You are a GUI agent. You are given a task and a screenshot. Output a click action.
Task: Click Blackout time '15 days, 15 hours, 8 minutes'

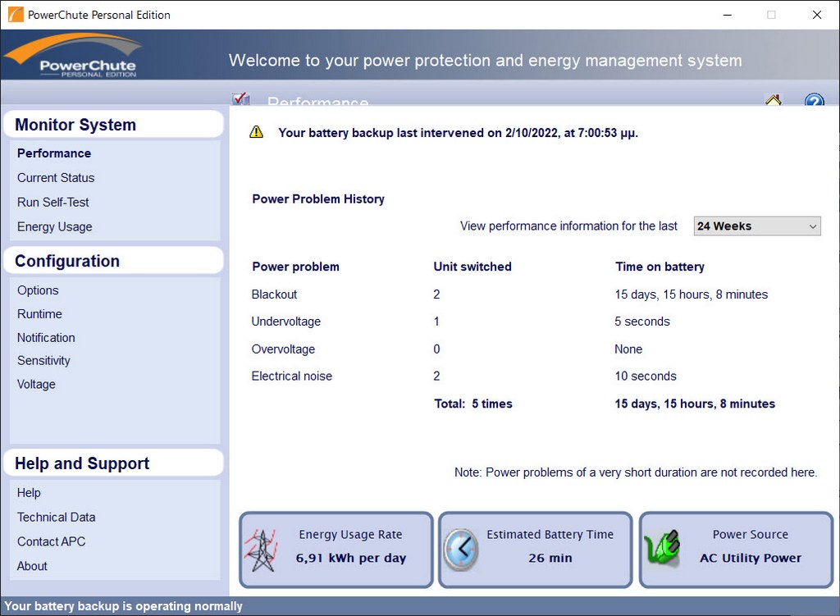click(x=691, y=294)
